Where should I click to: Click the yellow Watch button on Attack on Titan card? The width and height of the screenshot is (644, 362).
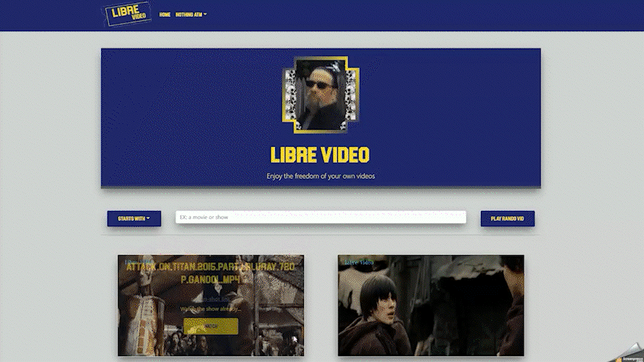[x=211, y=327]
